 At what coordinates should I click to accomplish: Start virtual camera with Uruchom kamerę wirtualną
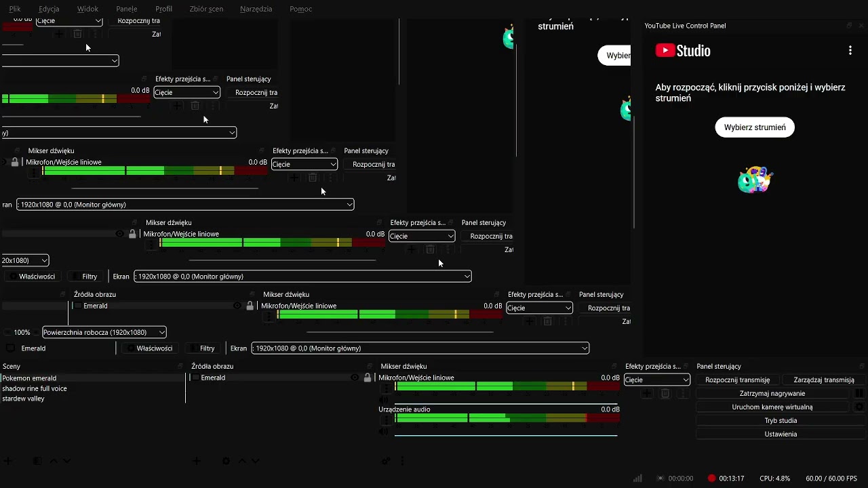(772, 407)
